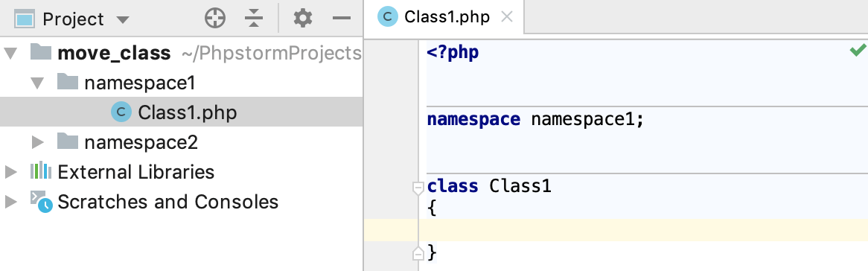Expand the External Libraries node
This screenshot has width=868, height=271.
(10, 172)
